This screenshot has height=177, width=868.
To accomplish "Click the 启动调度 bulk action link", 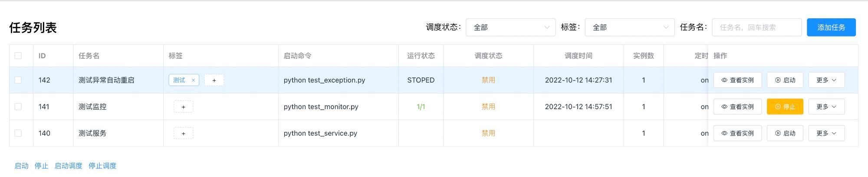I will point(68,166).
